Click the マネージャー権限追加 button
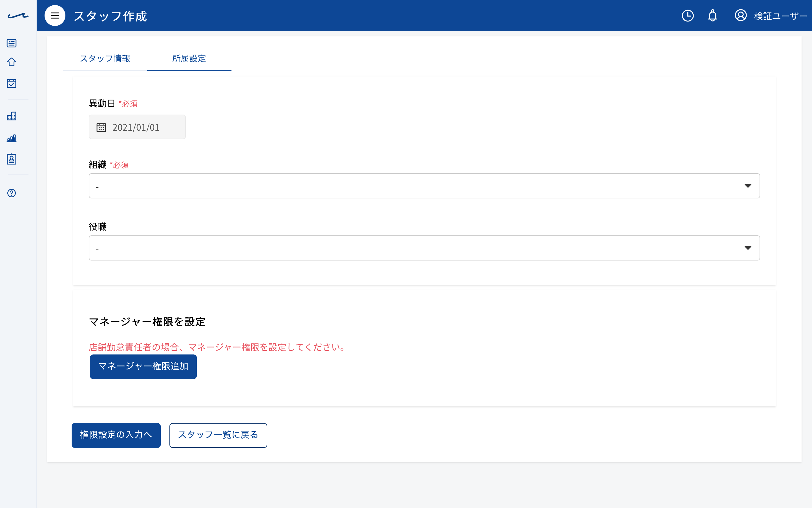 [x=143, y=367]
